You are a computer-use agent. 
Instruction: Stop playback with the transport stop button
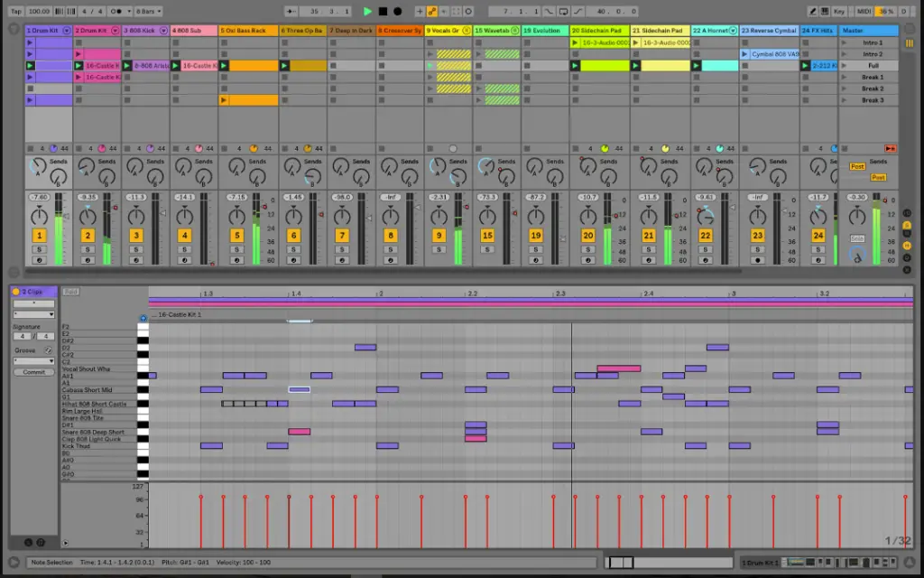pyautogui.click(x=383, y=11)
